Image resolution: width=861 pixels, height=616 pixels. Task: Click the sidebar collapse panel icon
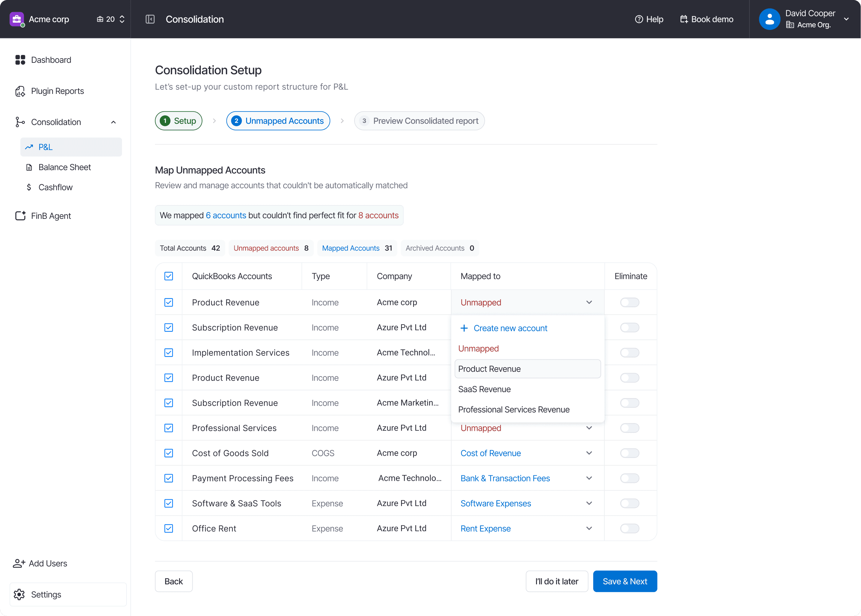coord(150,19)
